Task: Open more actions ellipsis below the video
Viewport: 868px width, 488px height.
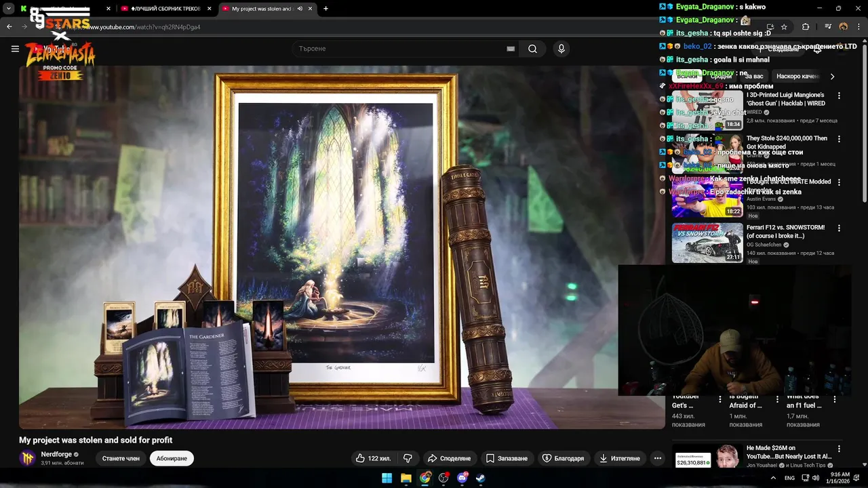Action: 657,458
